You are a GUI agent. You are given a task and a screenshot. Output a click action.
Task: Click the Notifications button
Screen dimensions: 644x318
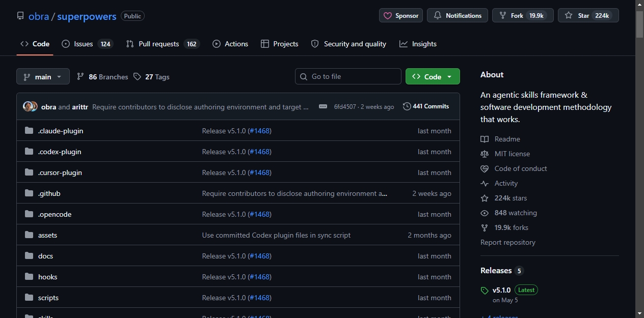point(458,16)
